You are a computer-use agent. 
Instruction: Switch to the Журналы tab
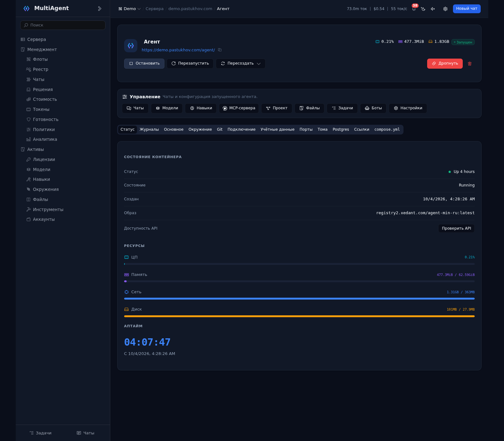tap(149, 129)
